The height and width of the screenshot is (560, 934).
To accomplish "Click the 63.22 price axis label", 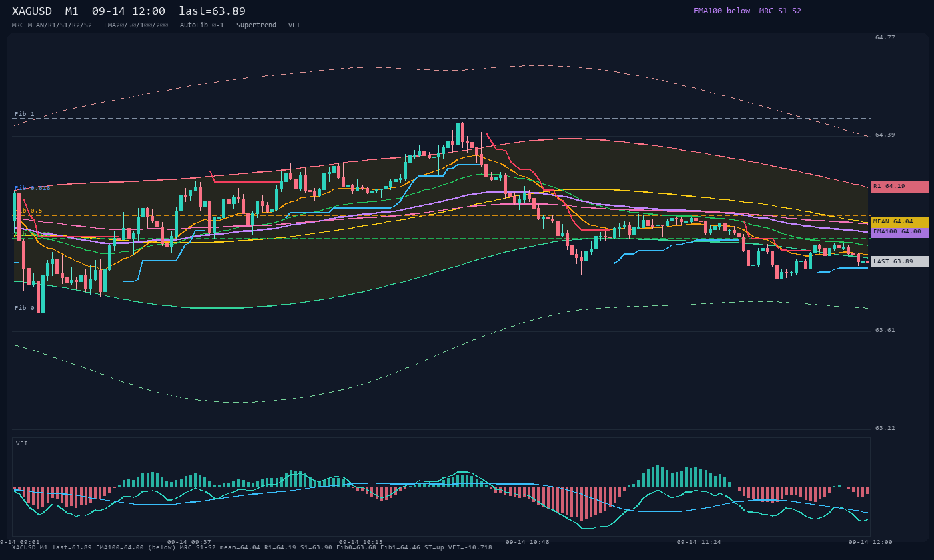I will click(885, 428).
